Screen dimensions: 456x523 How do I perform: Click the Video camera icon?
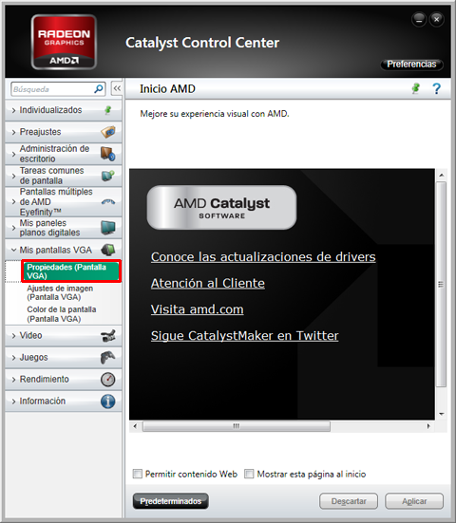pyautogui.click(x=108, y=336)
